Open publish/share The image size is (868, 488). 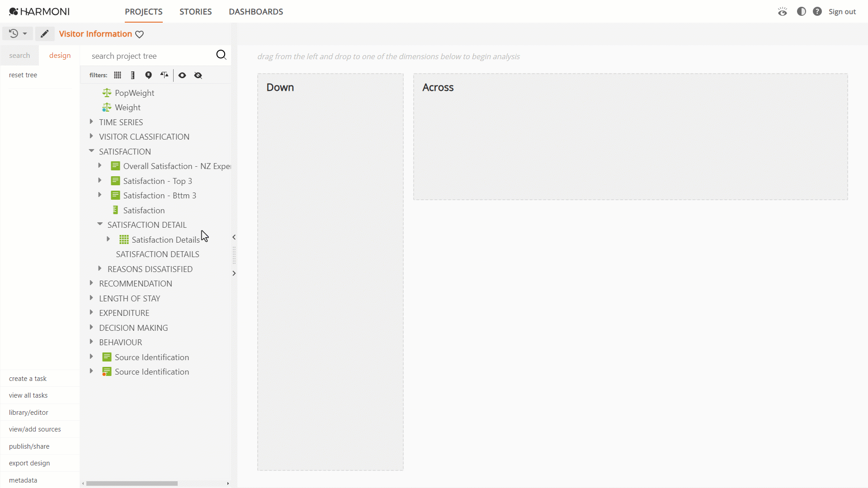29,446
